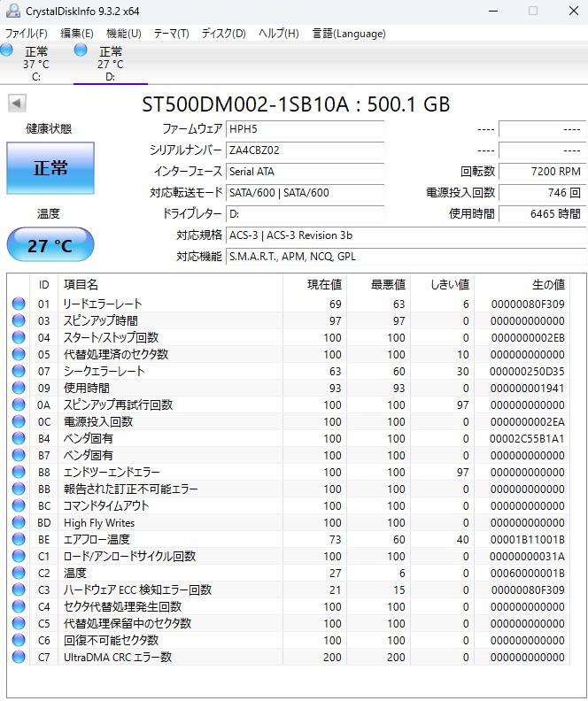
Task: Click status orb for UltraDMA CRC エラー数 row
Action: pyautogui.click(x=19, y=657)
